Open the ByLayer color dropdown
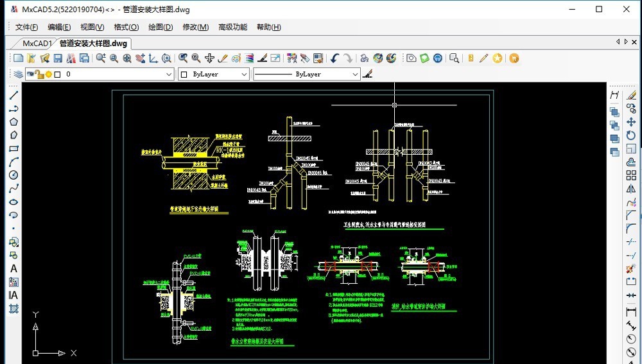This screenshot has height=364, width=642. (244, 74)
